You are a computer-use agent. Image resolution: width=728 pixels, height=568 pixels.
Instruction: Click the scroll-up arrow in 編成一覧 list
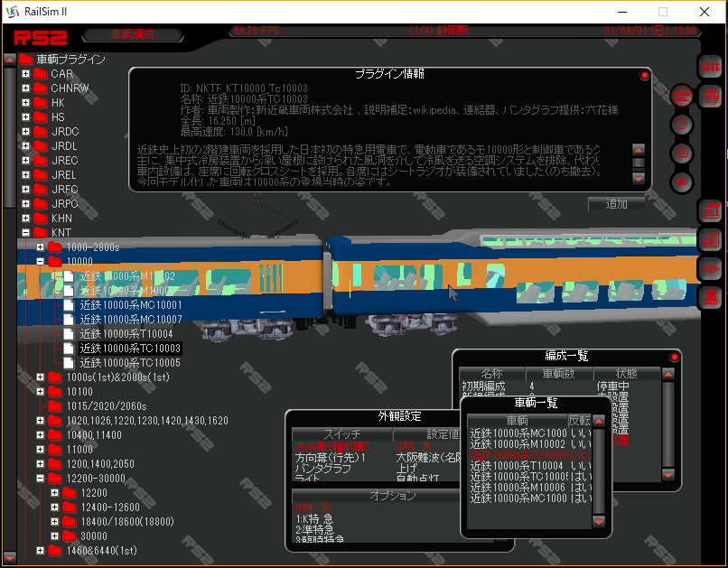(668, 374)
